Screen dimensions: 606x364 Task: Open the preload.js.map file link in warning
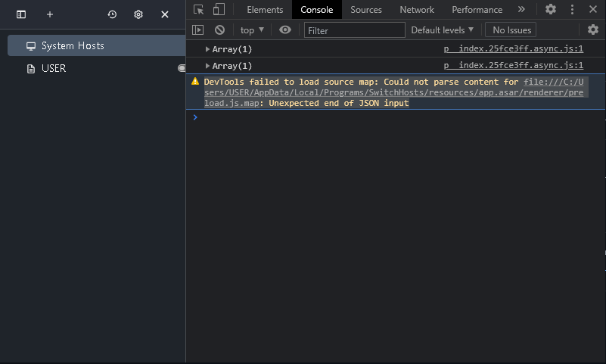coord(394,92)
